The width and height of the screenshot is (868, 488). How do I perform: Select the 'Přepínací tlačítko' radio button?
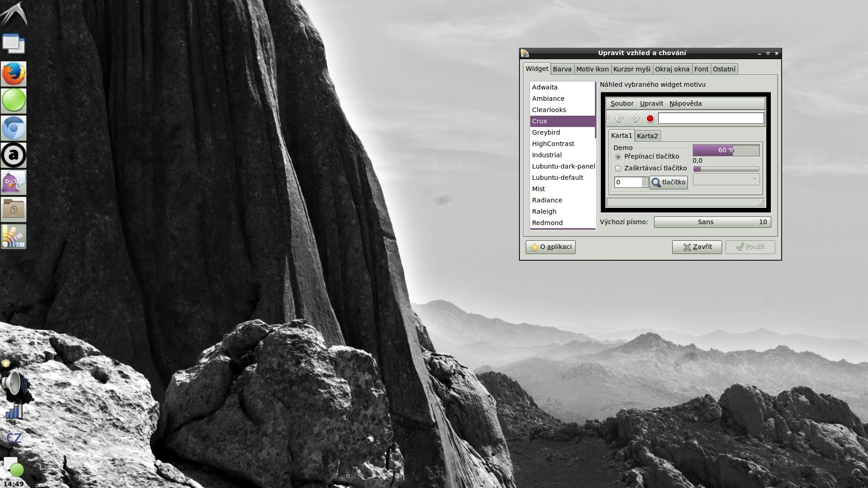618,156
